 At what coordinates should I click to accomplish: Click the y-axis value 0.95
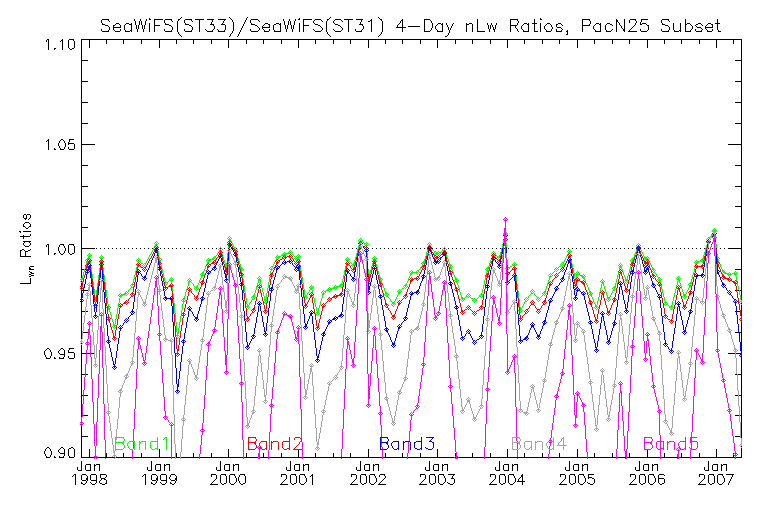[60, 353]
